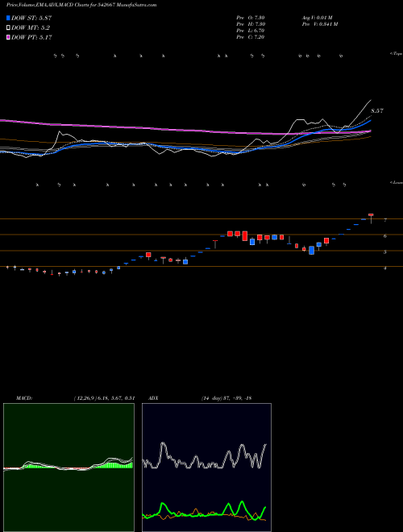403x532 pixels.
Task: Click the MACD panel title
Action: click(x=24, y=398)
